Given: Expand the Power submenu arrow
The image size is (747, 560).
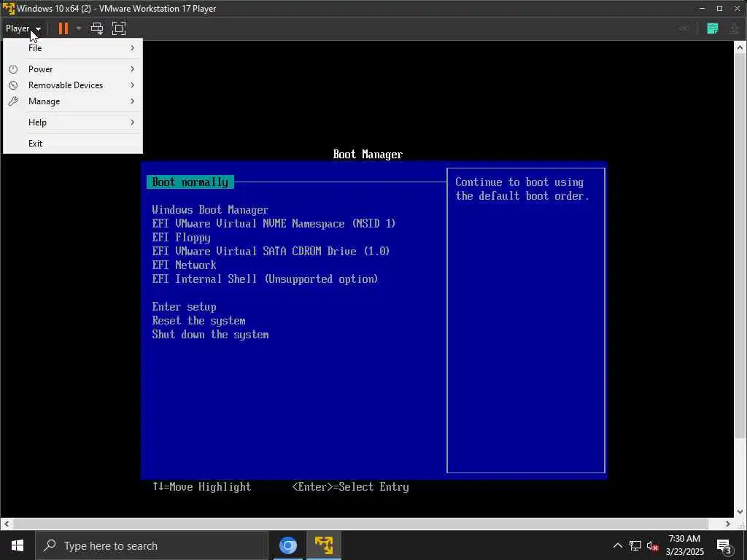Looking at the screenshot, I should (133, 69).
